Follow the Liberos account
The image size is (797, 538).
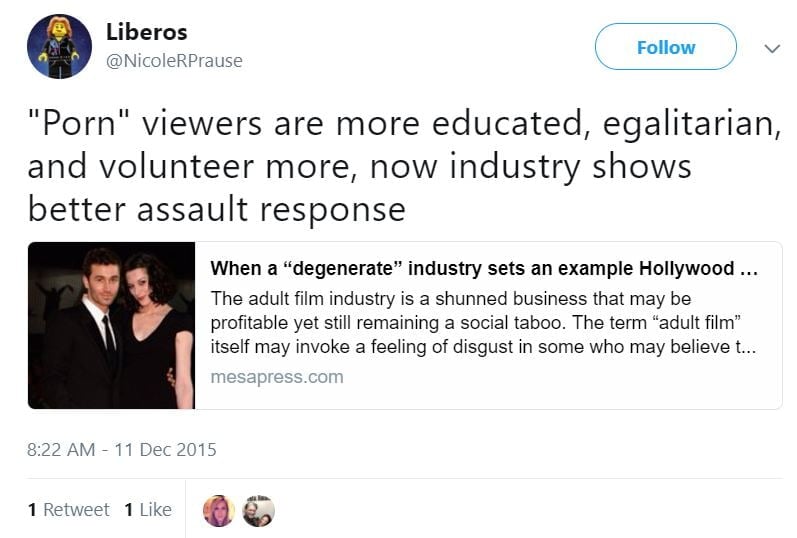pos(665,47)
